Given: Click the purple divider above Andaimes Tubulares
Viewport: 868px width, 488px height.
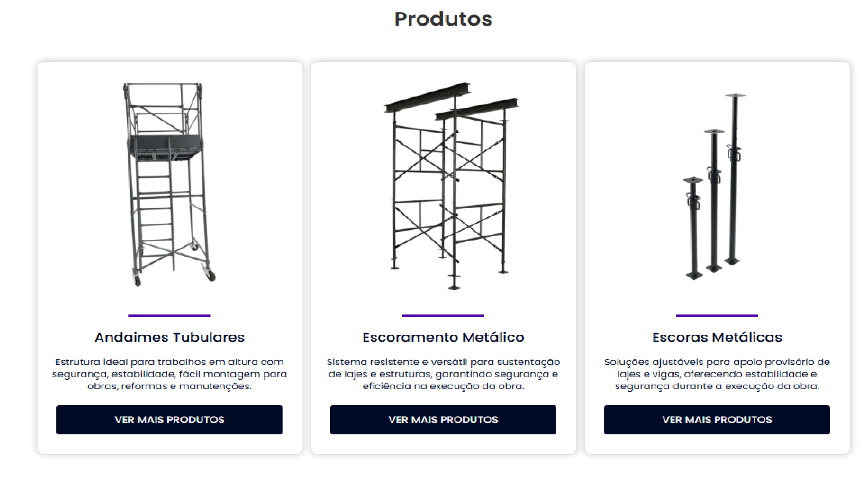Looking at the screenshot, I should click(x=169, y=316).
